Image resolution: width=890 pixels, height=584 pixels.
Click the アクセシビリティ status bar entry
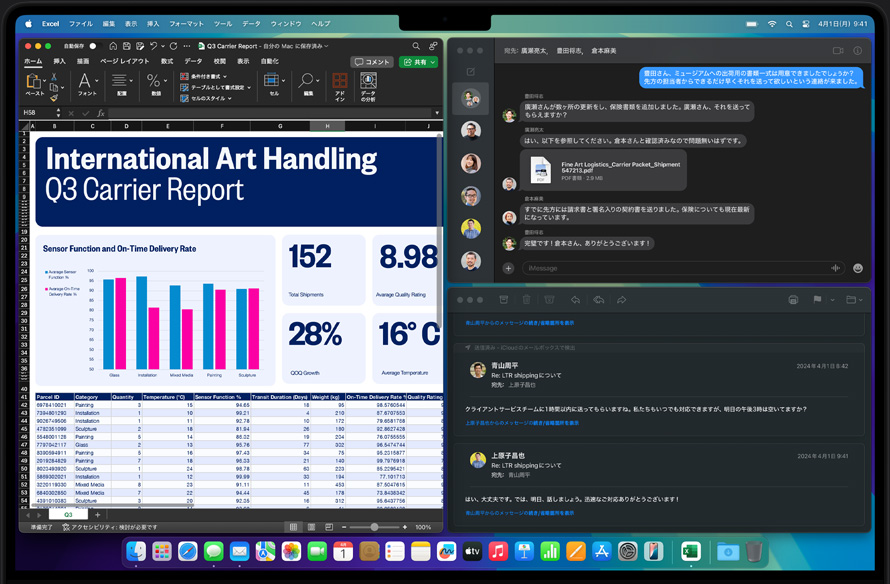[110, 527]
